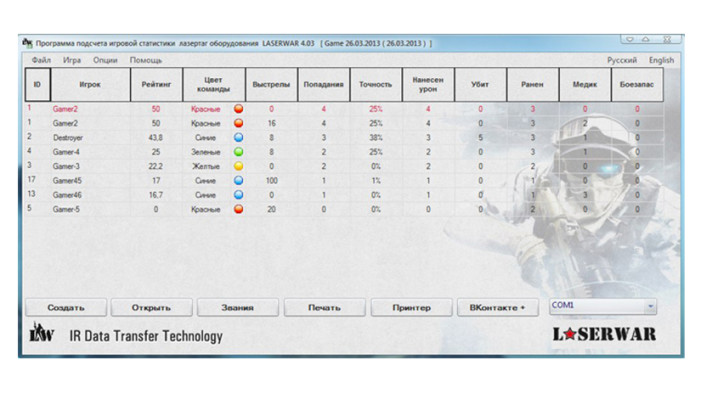This screenshot has width=701, height=394.
Task: Open the Звания ranks button
Action: 237,308
